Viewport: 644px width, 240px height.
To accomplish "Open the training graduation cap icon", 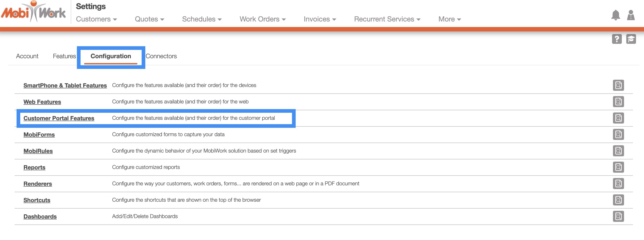I will (631, 39).
